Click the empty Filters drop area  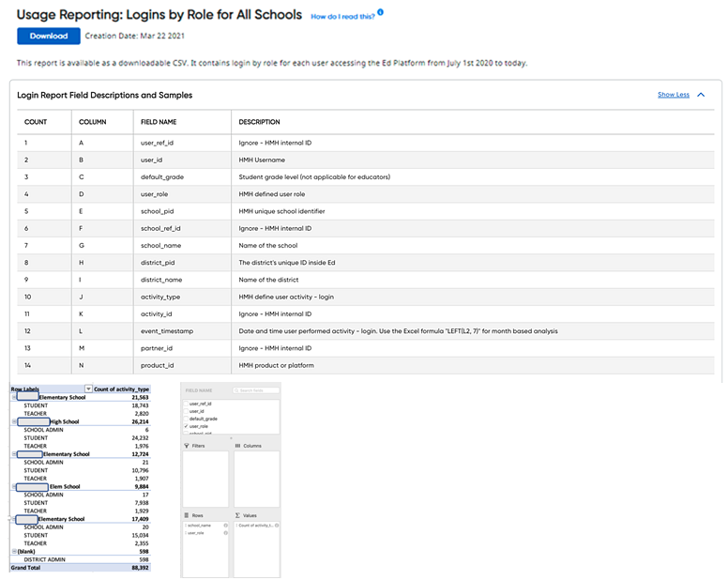pyautogui.click(x=205, y=479)
